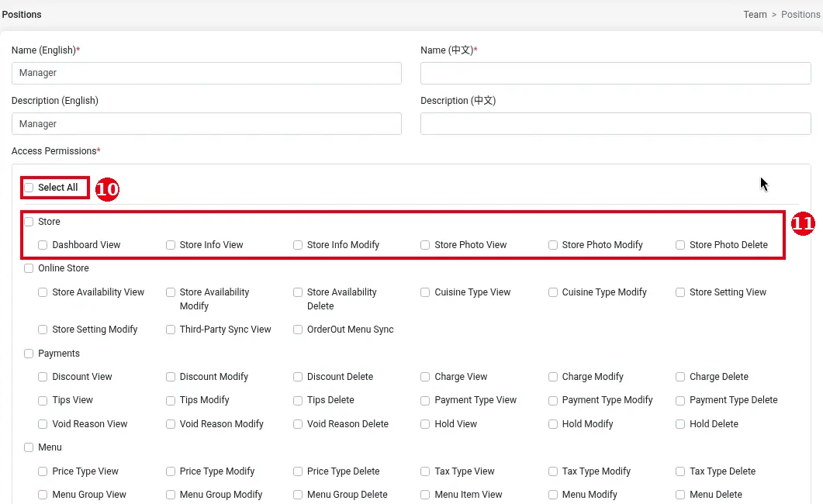Tick the Payments group checkbox
The height and width of the screenshot is (504, 823).
pyautogui.click(x=29, y=354)
